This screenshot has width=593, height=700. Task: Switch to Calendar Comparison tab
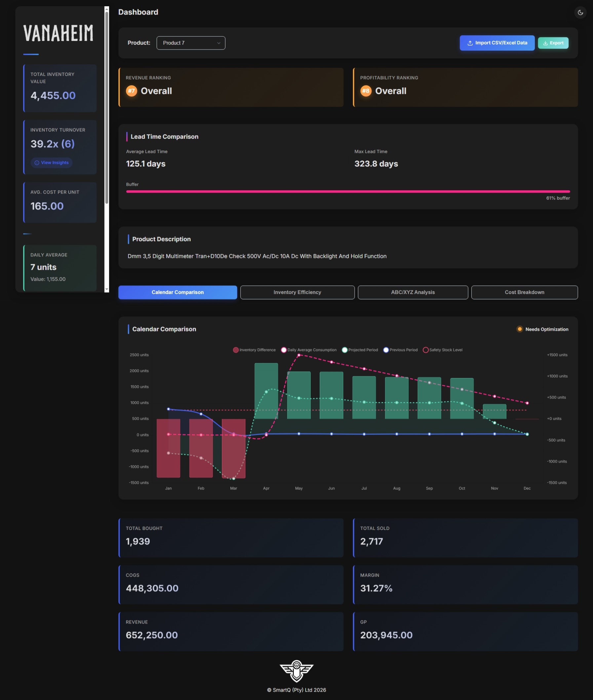pyautogui.click(x=178, y=292)
